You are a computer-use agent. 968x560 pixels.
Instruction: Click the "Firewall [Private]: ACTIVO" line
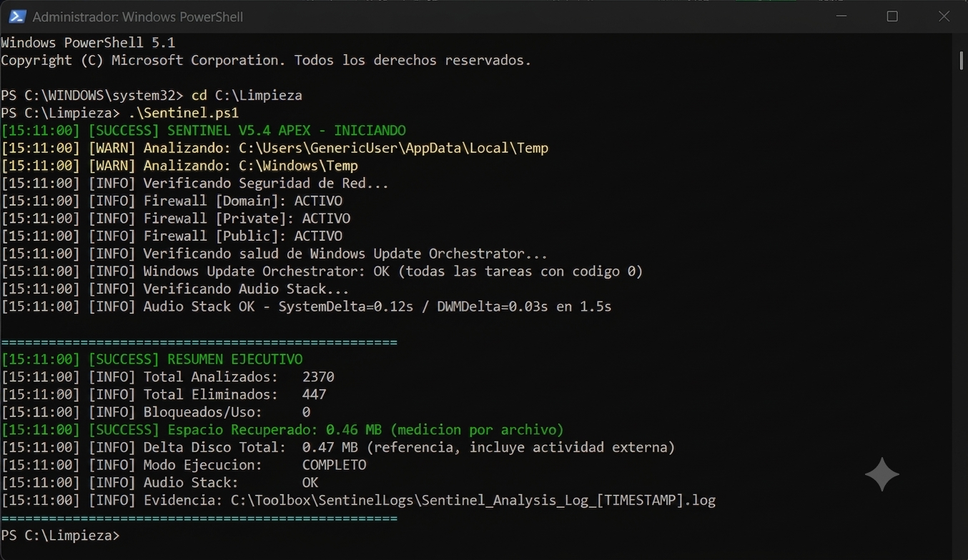click(176, 219)
